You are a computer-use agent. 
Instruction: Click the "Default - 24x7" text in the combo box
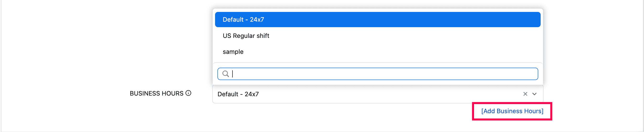[238, 94]
